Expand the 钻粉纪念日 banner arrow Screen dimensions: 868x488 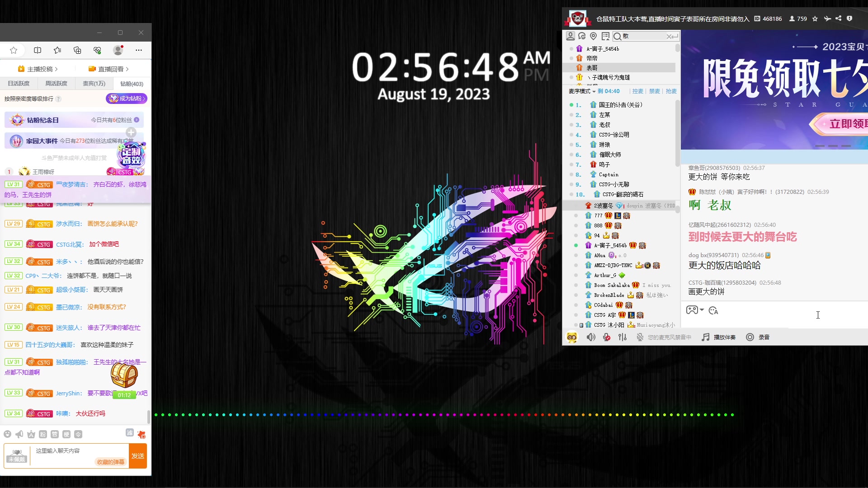click(x=137, y=120)
